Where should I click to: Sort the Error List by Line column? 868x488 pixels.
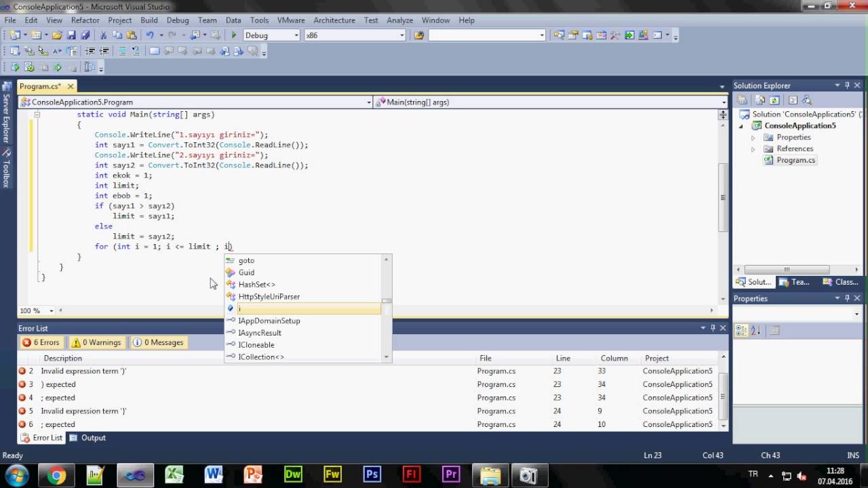coord(576,358)
